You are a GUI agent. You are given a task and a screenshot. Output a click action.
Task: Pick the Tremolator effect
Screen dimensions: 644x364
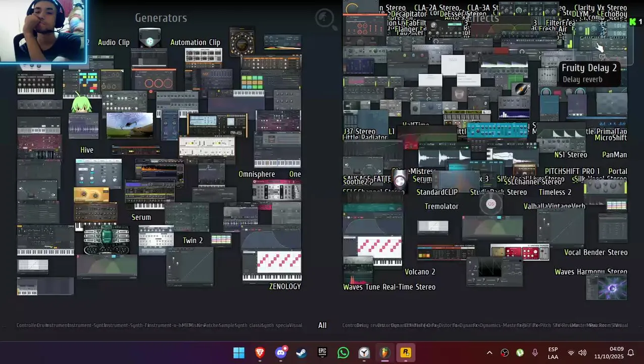pyautogui.click(x=441, y=206)
